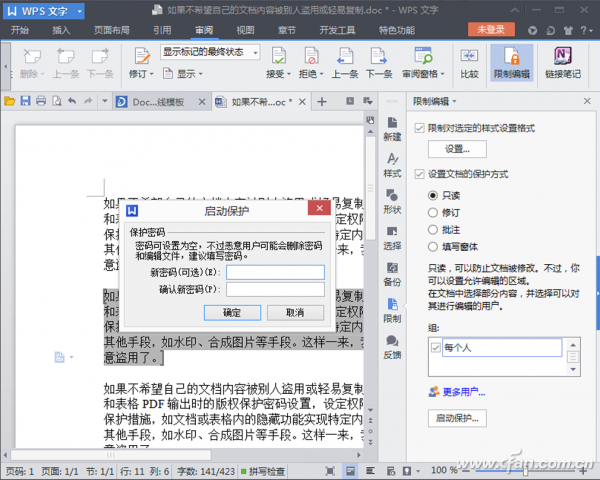Select the 修订 protection radio option
Screen dimensions: 600x480
click(x=433, y=213)
